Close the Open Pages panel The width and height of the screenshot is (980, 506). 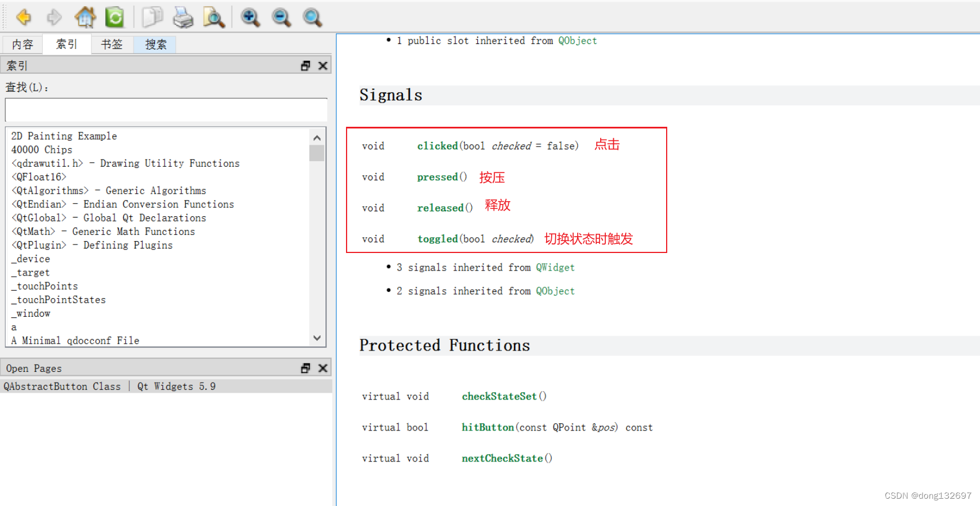[x=323, y=368]
